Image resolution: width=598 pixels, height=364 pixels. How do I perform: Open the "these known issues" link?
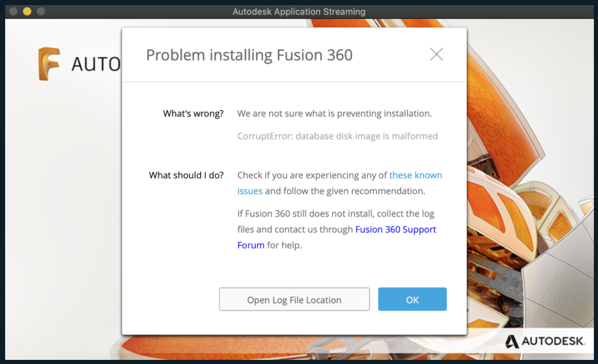[415, 175]
